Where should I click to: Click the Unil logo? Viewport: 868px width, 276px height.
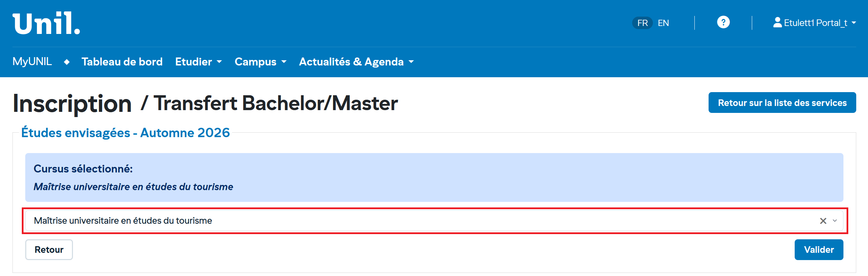[x=46, y=23]
